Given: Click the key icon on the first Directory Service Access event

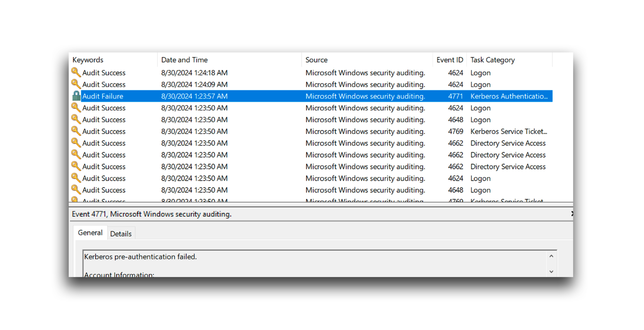Looking at the screenshot, I should 76,143.
